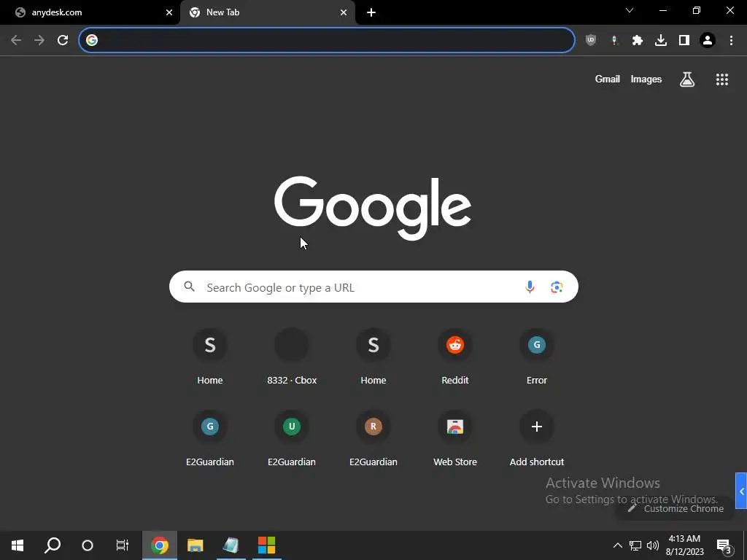The height and width of the screenshot is (560, 747).
Task: Open Cortana from the taskbar
Action: [x=88, y=545]
